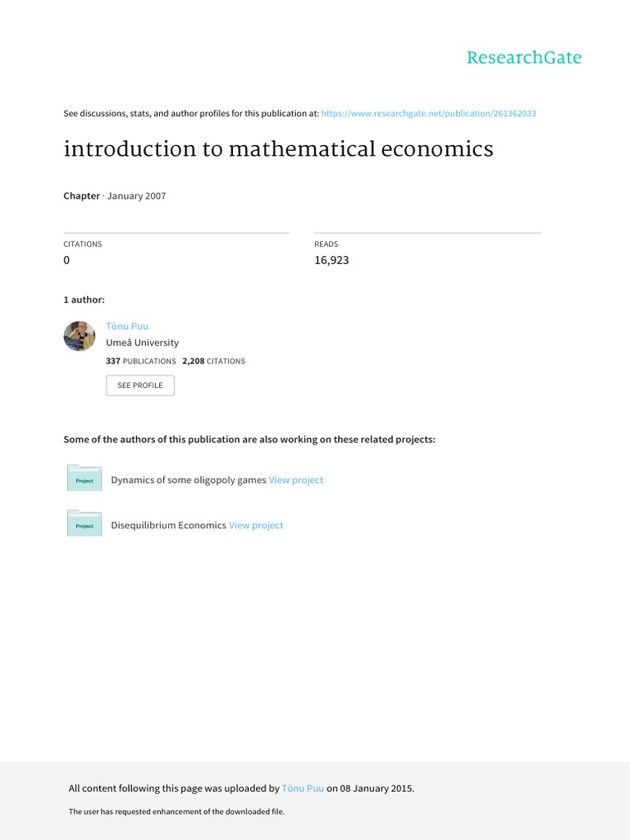Click the Project icon beside oligopoly games
The width and height of the screenshot is (630, 840).
click(x=84, y=480)
